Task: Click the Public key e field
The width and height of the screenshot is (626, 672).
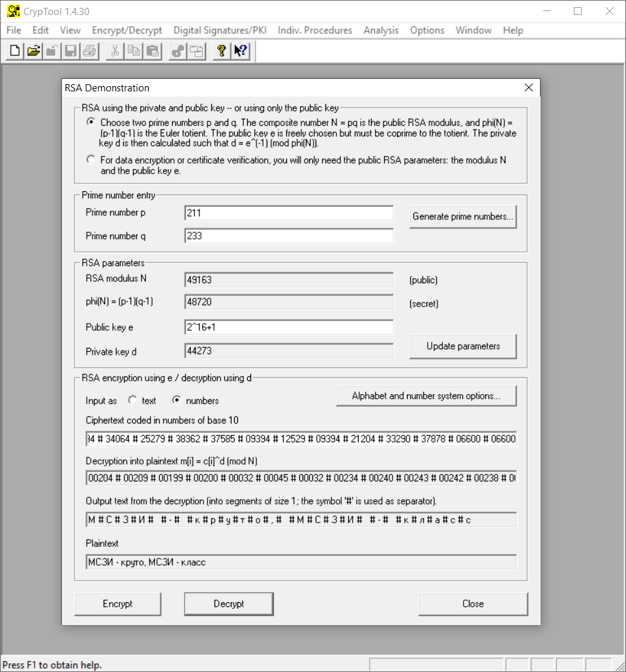Action: (x=289, y=328)
